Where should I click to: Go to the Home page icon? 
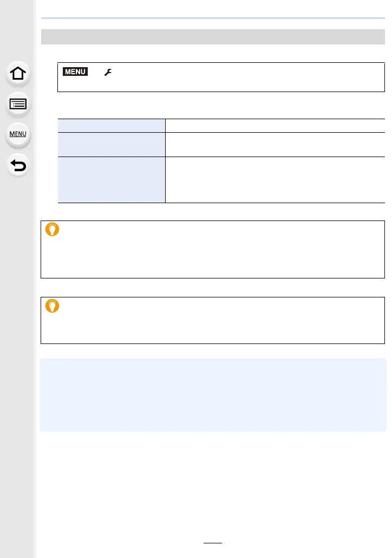[18, 74]
